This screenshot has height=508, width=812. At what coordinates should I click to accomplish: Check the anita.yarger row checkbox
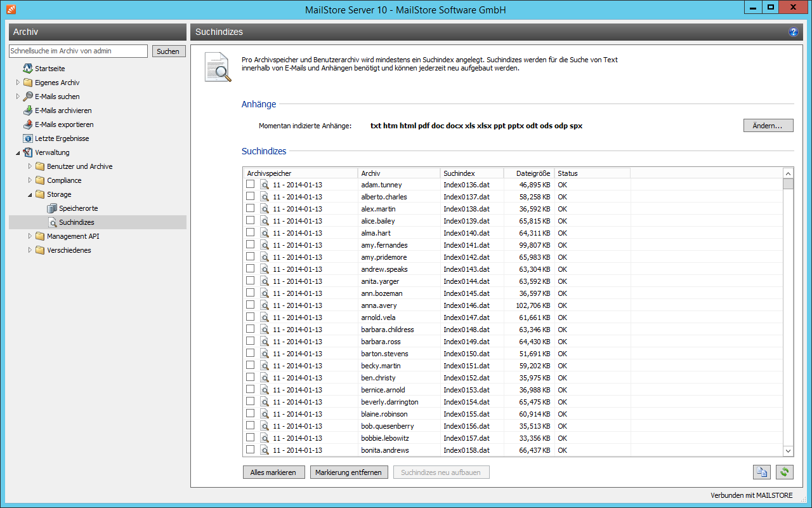coord(251,281)
